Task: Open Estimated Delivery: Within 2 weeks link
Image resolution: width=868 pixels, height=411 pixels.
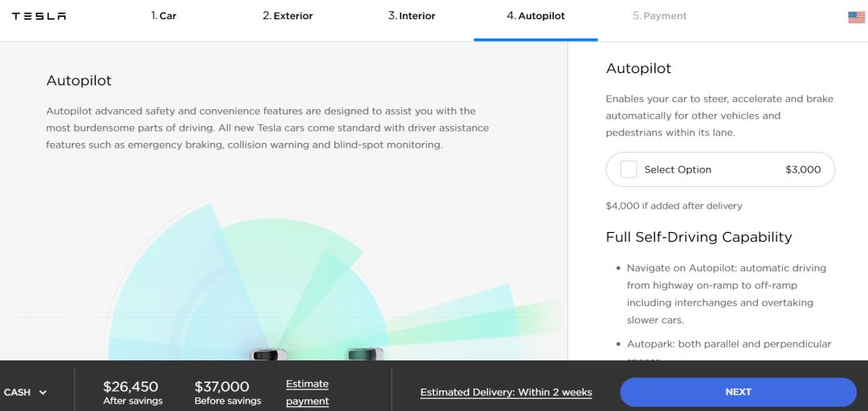Action: click(506, 393)
